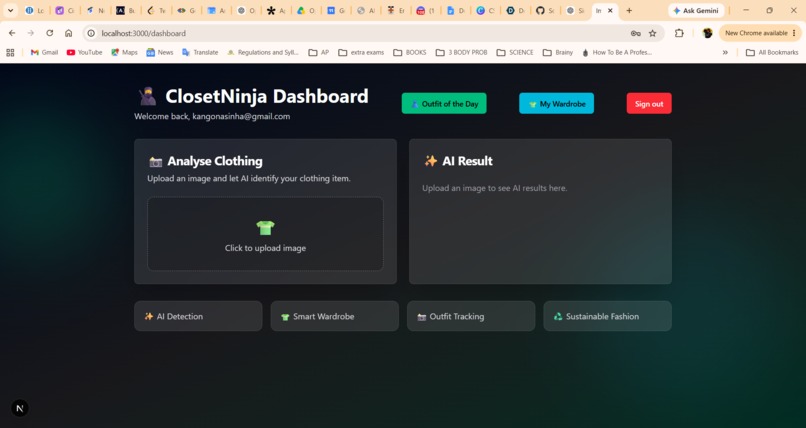Switch to the black asterisk icon tab
The height and width of the screenshot is (428, 806).
[276, 10]
